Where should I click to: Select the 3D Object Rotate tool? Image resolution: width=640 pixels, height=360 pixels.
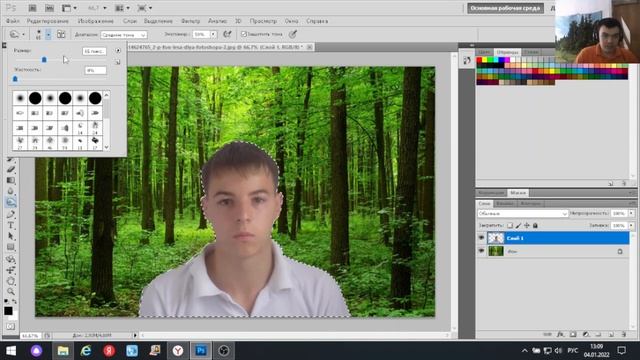pos(11,259)
